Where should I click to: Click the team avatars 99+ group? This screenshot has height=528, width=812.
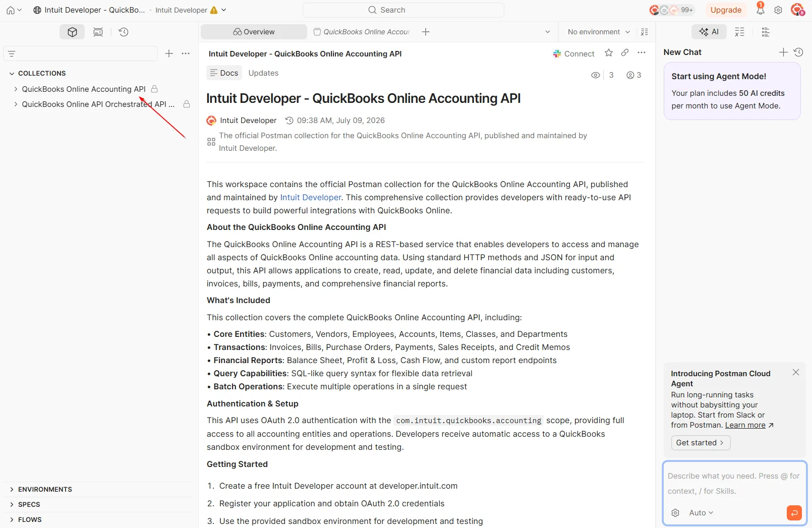click(x=672, y=10)
